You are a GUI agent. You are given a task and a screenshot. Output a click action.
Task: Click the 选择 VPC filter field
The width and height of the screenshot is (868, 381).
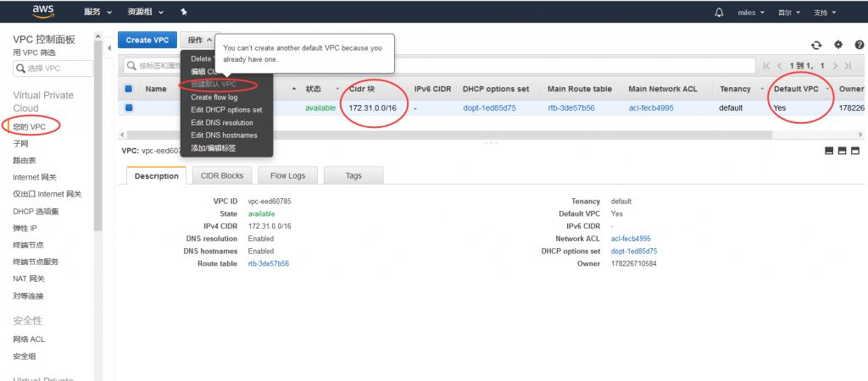tap(53, 68)
